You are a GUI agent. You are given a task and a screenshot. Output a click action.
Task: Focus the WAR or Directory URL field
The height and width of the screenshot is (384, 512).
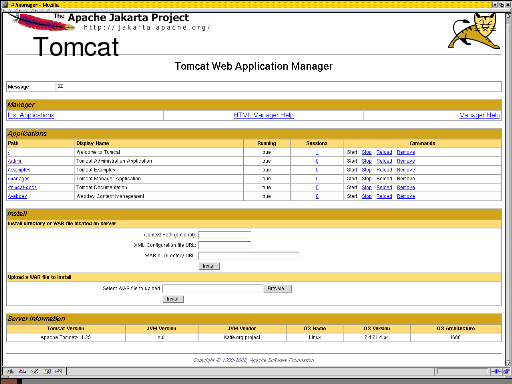pyautogui.click(x=249, y=256)
